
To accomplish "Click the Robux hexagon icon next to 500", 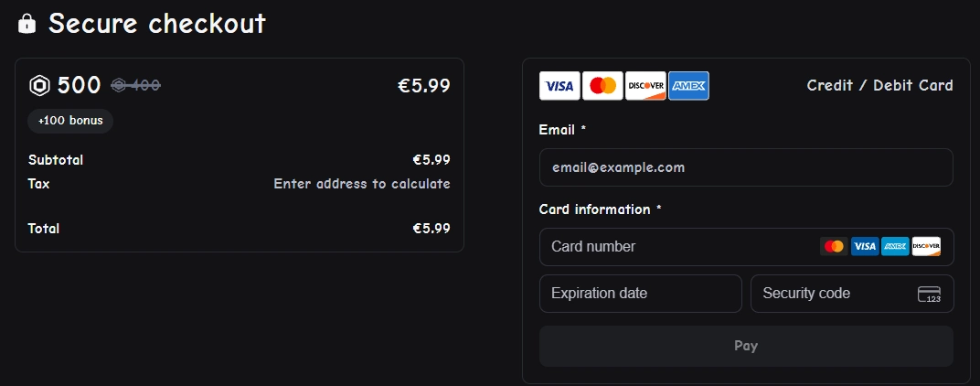I will (39, 86).
